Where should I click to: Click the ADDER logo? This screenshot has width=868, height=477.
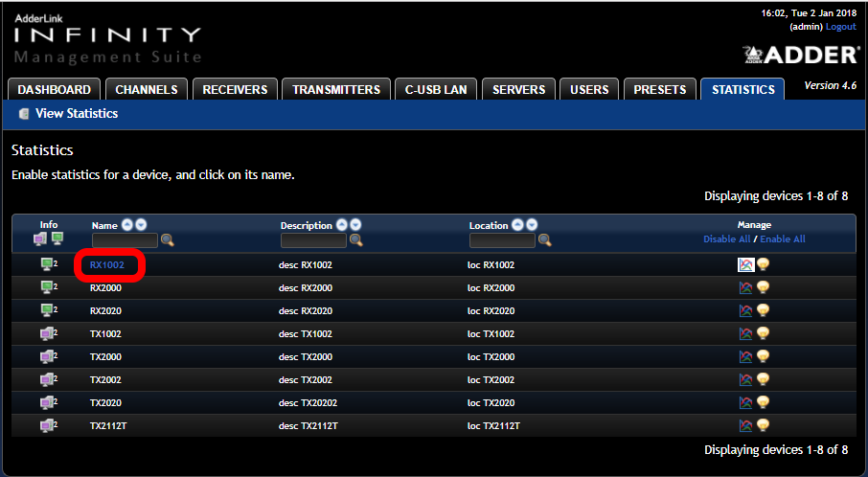(x=801, y=55)
